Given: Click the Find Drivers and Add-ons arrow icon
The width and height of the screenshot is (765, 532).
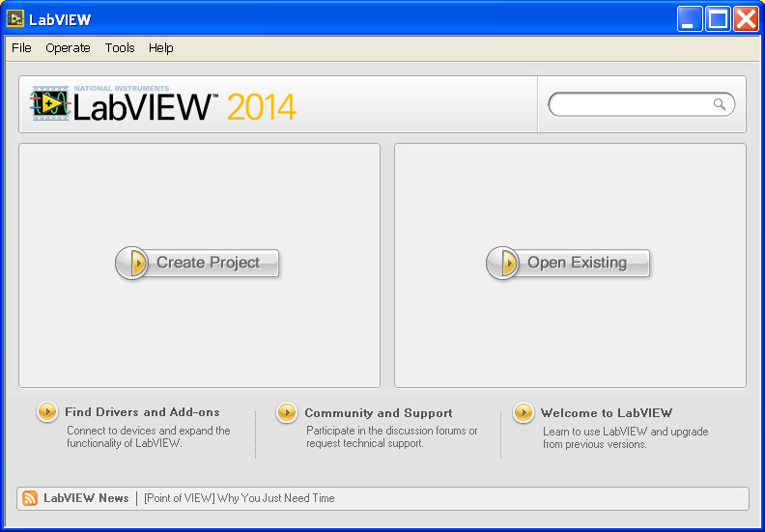Looking at the screenshot, I should [47, 412].
